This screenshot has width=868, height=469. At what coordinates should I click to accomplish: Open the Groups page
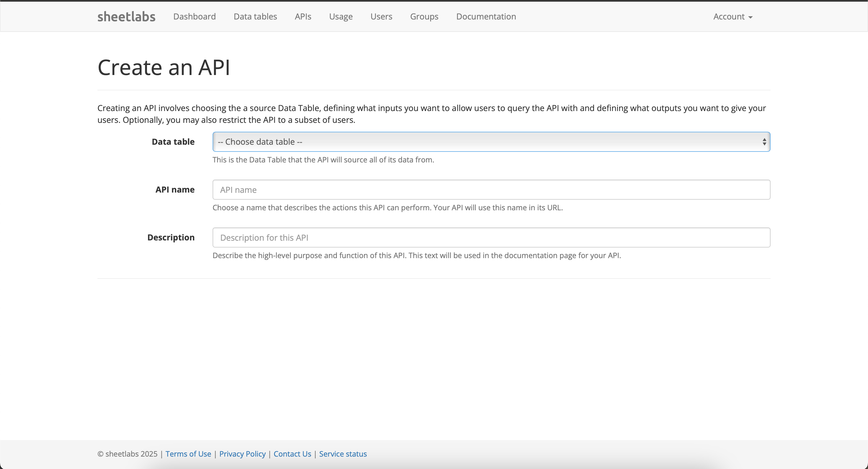point(424,17)
